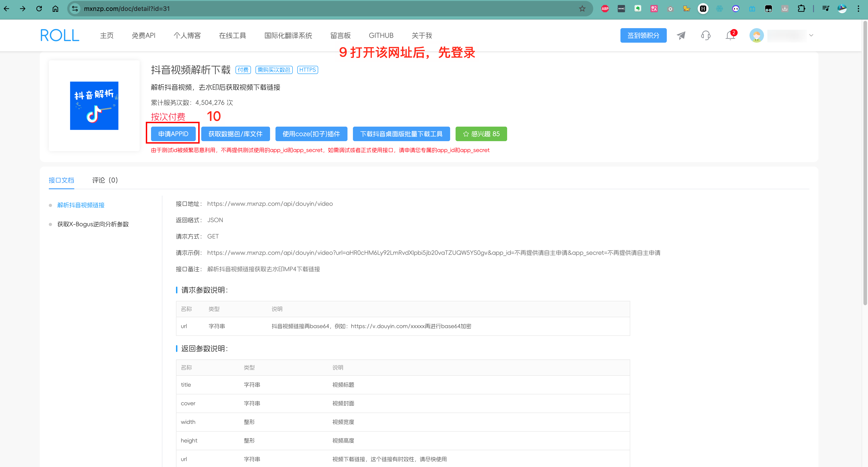Open the download tray extension icon
868x467 pixels.
pyautogui.click(x=785, y=9)
